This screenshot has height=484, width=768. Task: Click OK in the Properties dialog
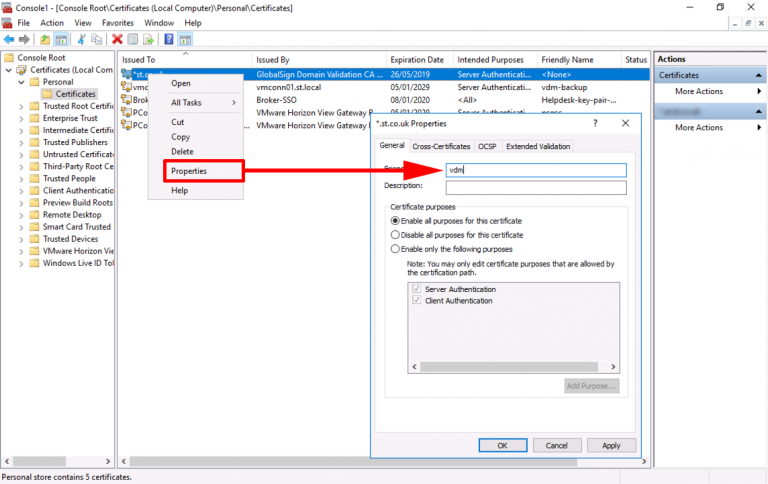pyautogui.click(x=503, y=445)
